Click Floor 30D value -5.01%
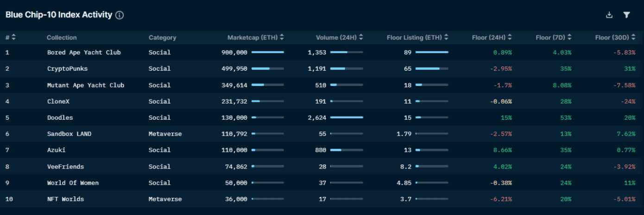 tap(624, 199)
